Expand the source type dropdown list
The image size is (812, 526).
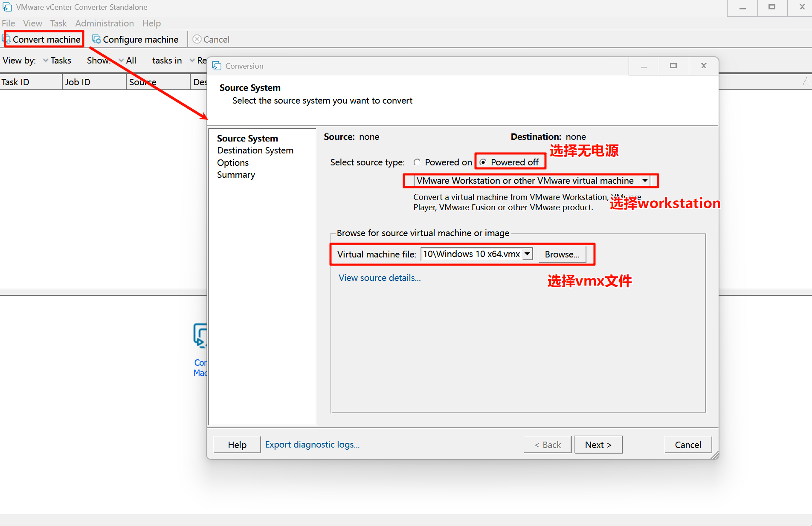tap(645, 181)
